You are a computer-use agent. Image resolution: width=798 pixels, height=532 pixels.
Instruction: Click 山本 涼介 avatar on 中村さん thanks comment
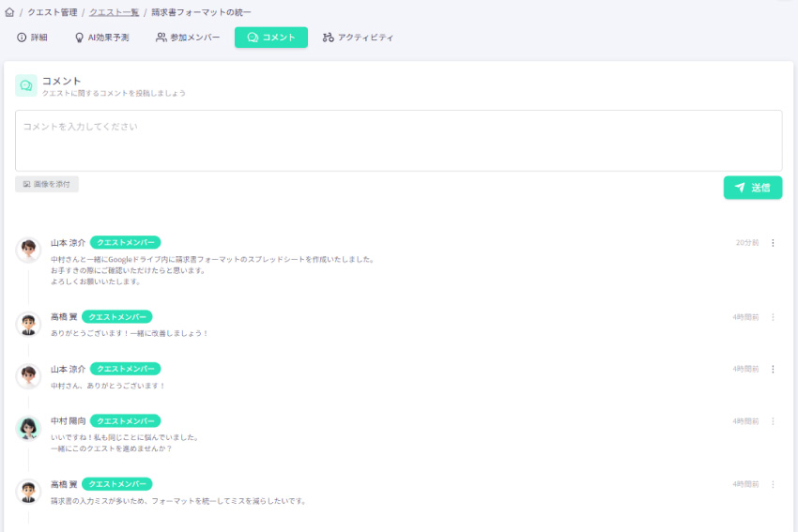click(x=28, y=376)
